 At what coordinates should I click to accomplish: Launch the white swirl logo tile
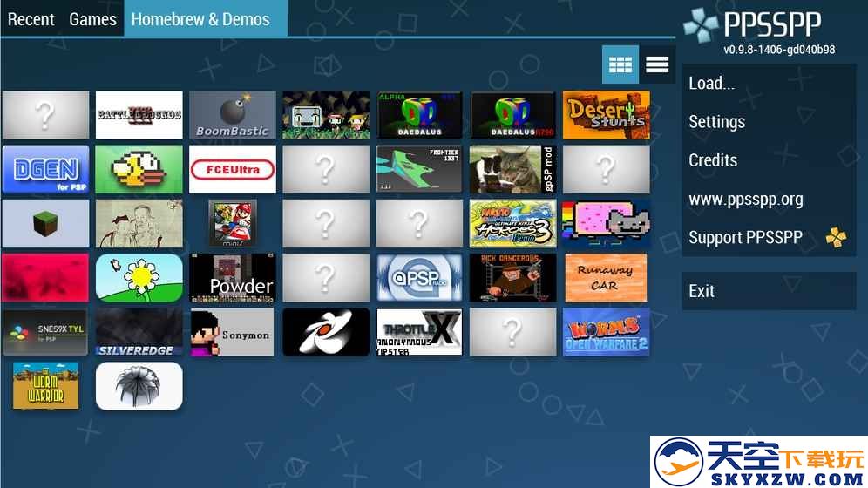pyautogui.click(x=326, y=332)
